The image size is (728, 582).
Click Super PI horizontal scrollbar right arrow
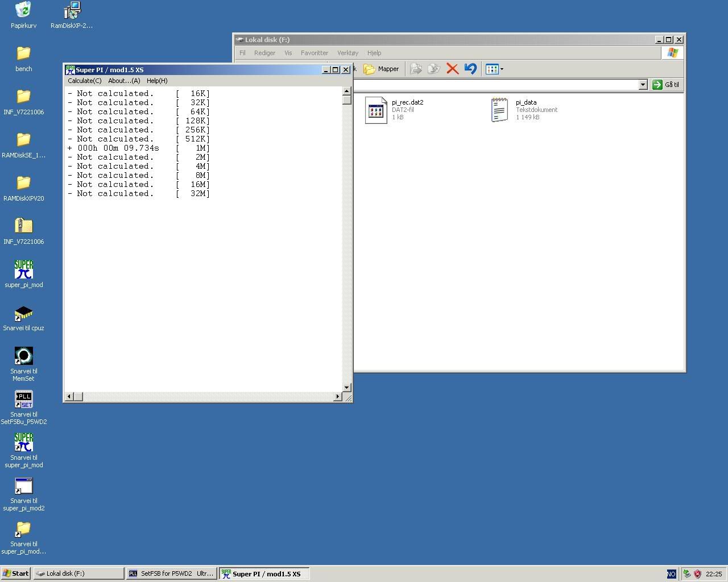(x=338, y=396)
